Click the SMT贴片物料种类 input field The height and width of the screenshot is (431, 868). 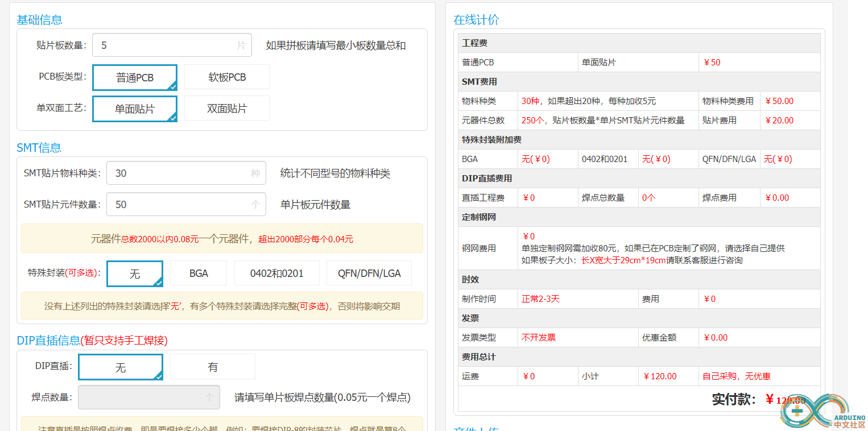pos(186,173)
